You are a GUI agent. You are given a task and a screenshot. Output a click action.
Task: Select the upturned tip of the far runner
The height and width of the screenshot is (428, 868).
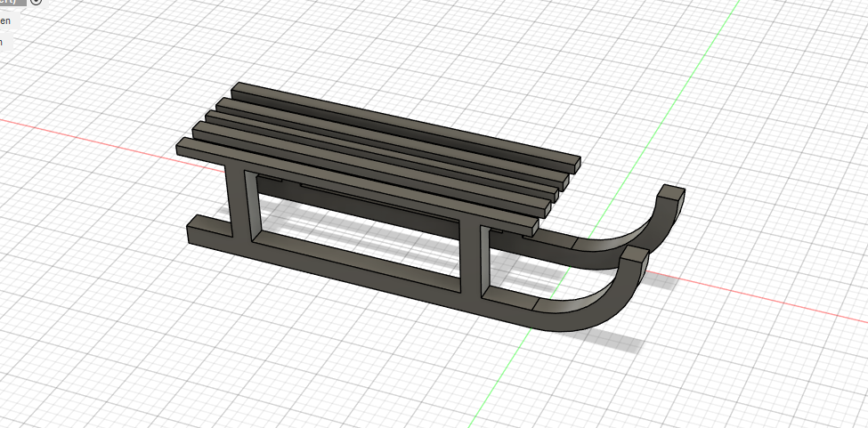(x=672, y=195)
